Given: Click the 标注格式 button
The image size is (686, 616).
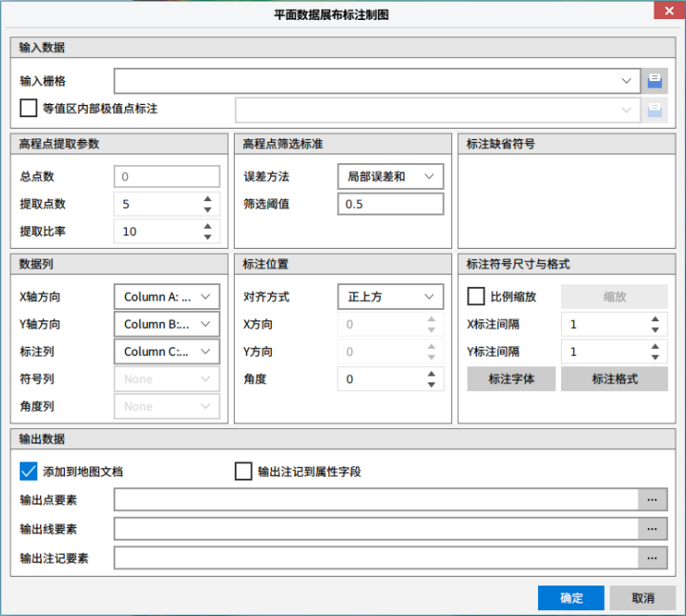Looking at the screenshot, I should [614, 379].
